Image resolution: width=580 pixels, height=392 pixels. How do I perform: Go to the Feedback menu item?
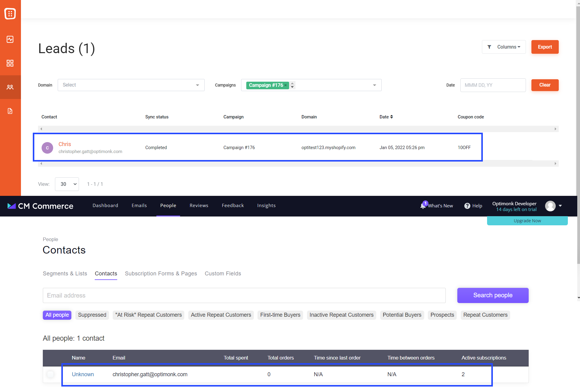click(x=233, y=206)
